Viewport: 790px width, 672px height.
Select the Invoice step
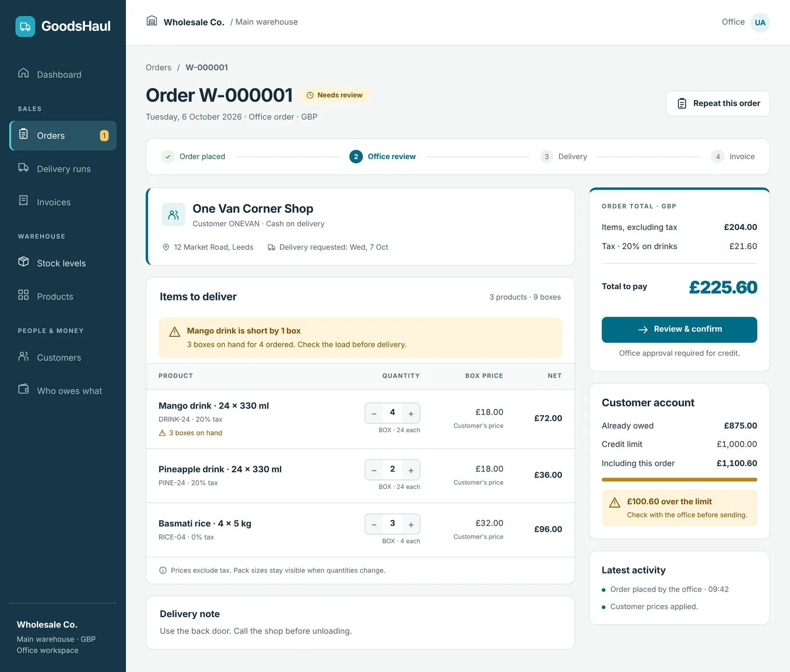click(x=733, y=156)
